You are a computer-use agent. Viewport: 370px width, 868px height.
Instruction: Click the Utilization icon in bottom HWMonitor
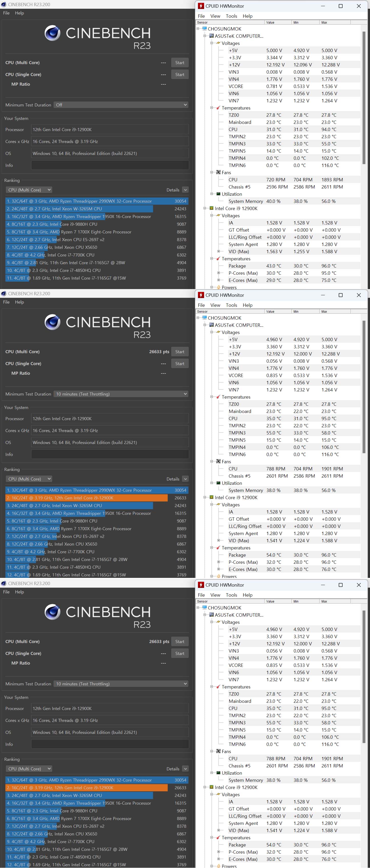(218, 773)
